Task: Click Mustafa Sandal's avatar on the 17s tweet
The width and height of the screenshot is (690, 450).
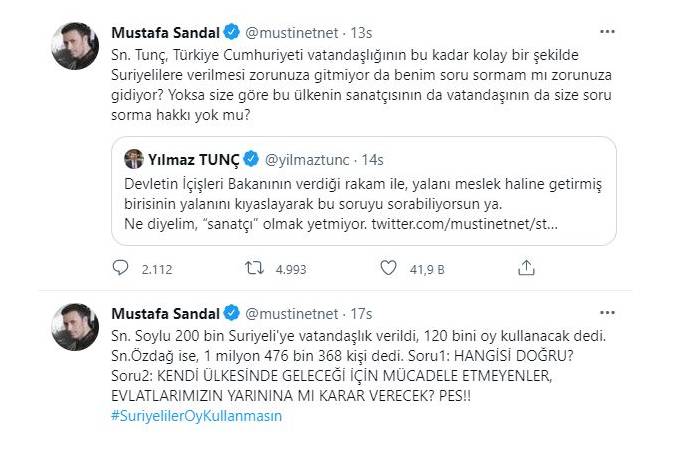Action: click(75, 328)
